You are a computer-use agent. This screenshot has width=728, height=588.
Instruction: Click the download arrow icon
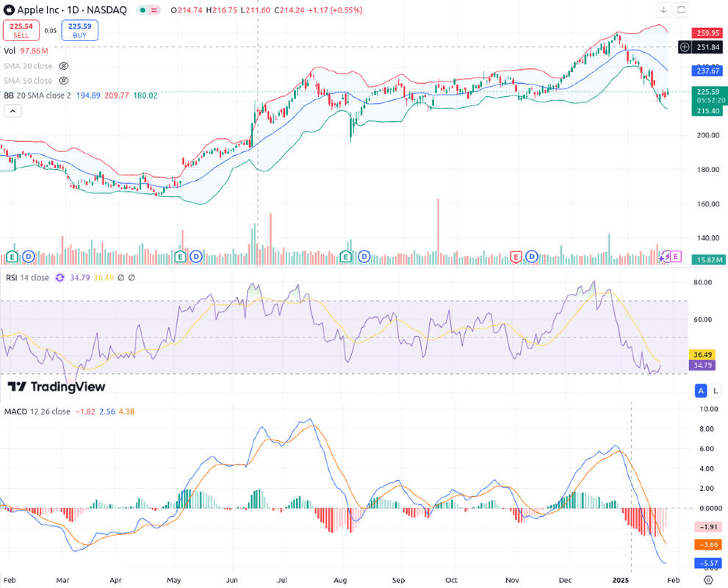(x=663, y=10)
